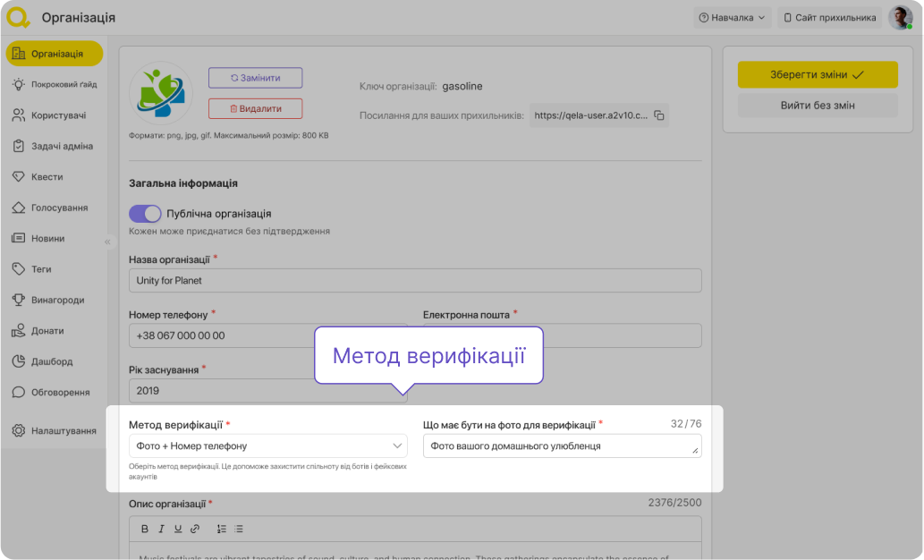Open the user profile avatar in header
This screenshot has height=560, width=924.
pyautogui.click(x=899, y=17)
